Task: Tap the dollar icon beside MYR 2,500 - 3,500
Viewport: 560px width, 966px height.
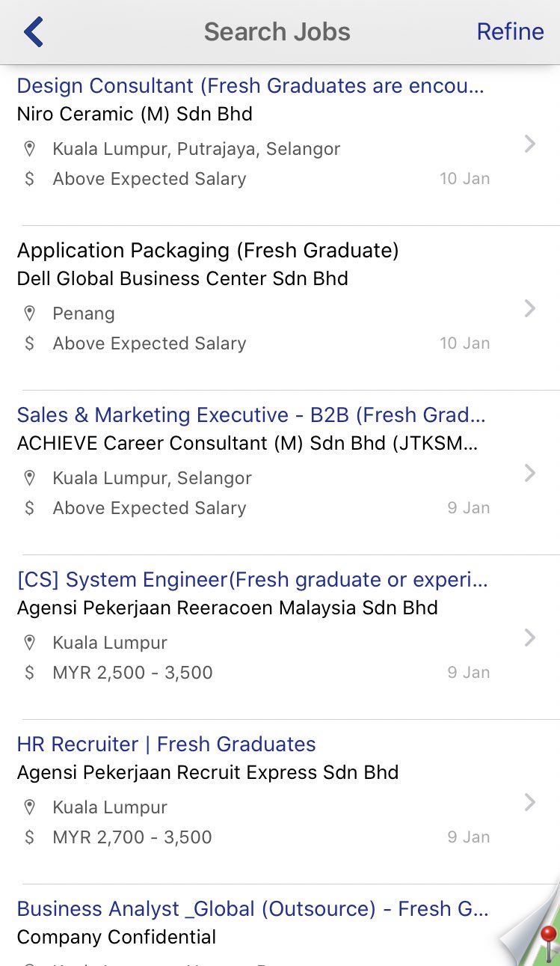Action: tap(29, 673)
